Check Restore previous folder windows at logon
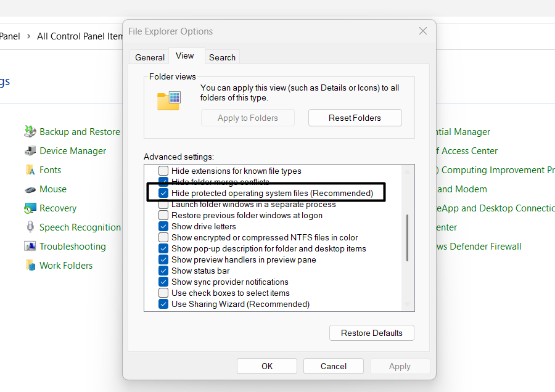Screen dimensions: 555x392 point(163,215)
